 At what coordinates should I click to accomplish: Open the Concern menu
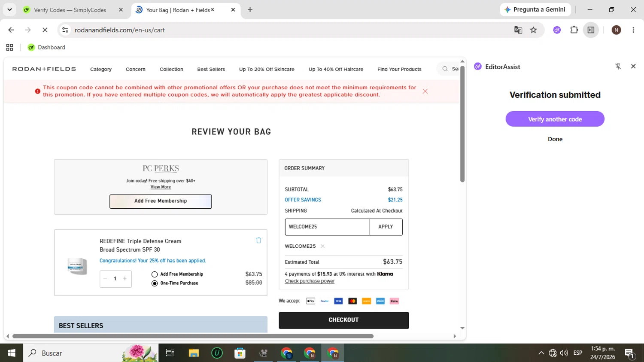pos(136,69)
